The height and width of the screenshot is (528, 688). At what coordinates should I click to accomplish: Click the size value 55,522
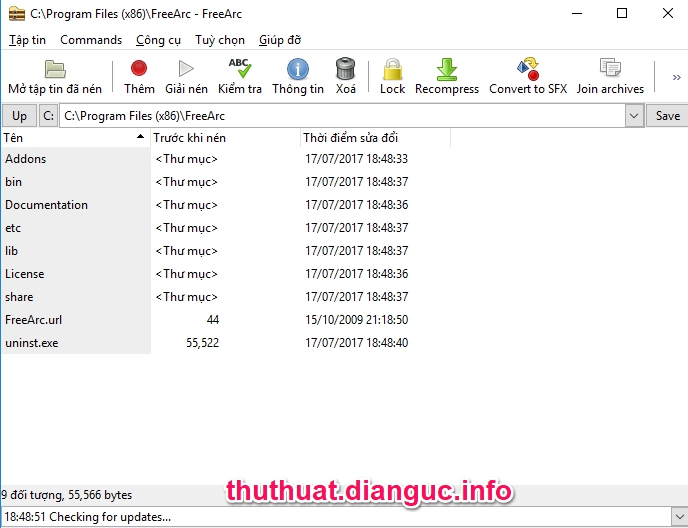[x=202, y=343]
